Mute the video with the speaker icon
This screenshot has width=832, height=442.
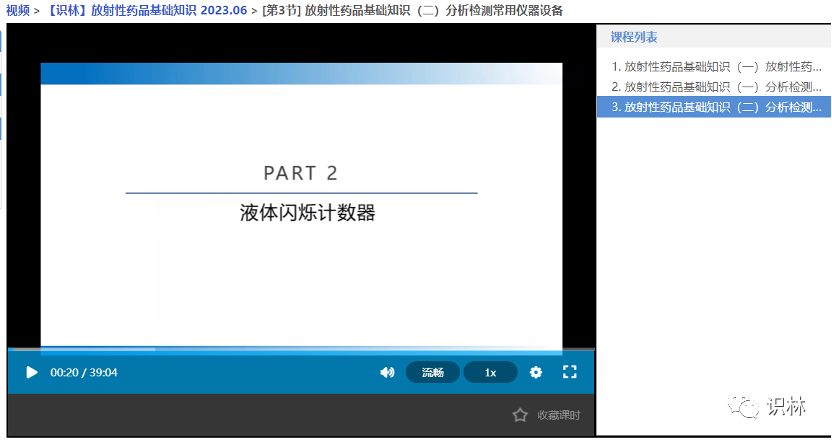387,372
